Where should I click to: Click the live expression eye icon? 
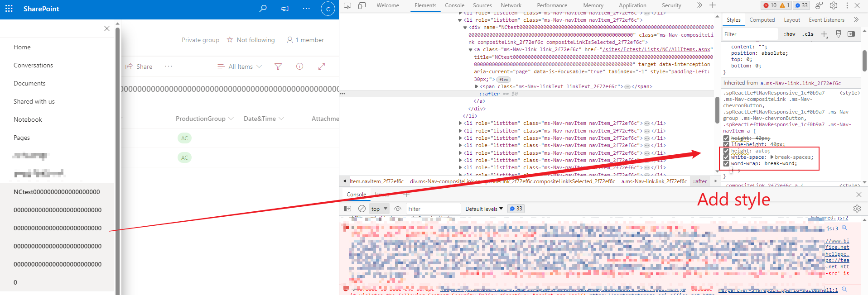coord(398,209)
